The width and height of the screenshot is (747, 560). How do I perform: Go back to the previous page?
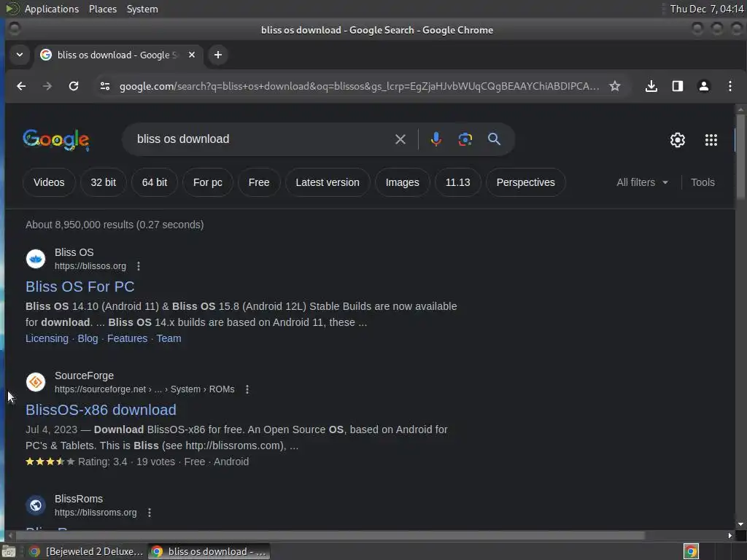click(x=21, y=86)
